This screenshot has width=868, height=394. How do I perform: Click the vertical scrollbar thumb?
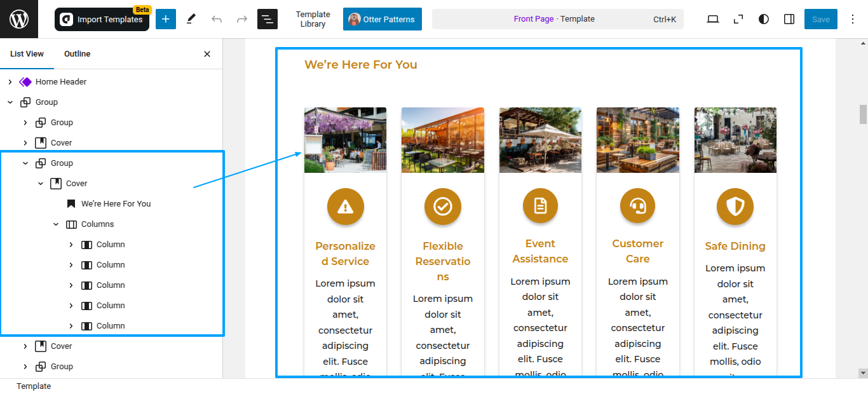click(x=863, y=114)
